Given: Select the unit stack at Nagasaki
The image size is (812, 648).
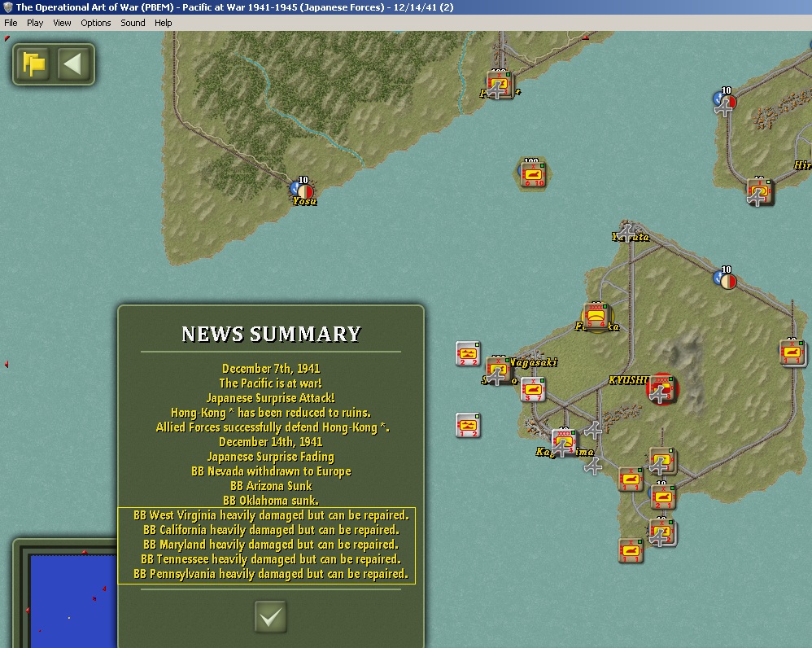Looking at the screenshot, I should coord(498,371).
